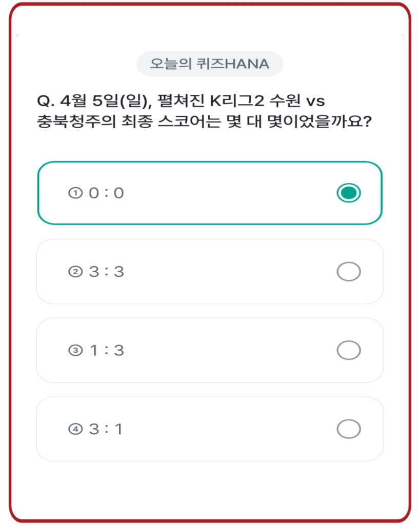The height and width of the screenshot is (525, 420).
Task: Click the "0 : 0" score text
Action: (107, 193)
